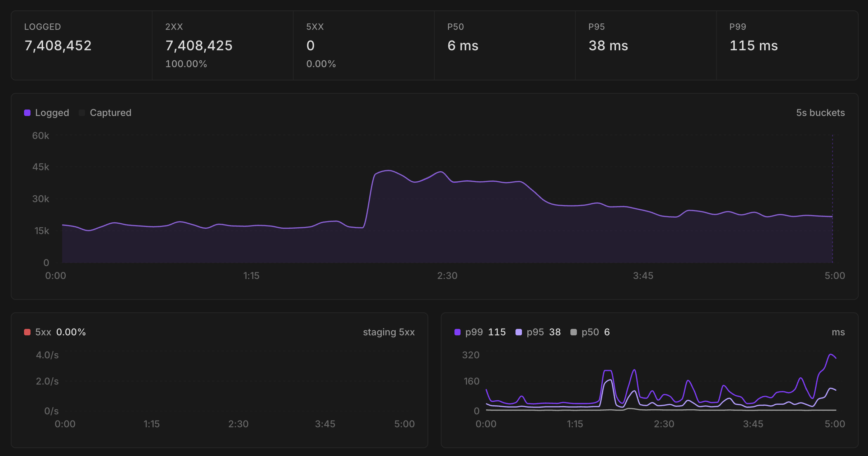The height and width of the screenshot is (456, 868).
Task: Click the 45k axis label in Logged chart
Action: point(41,167)
